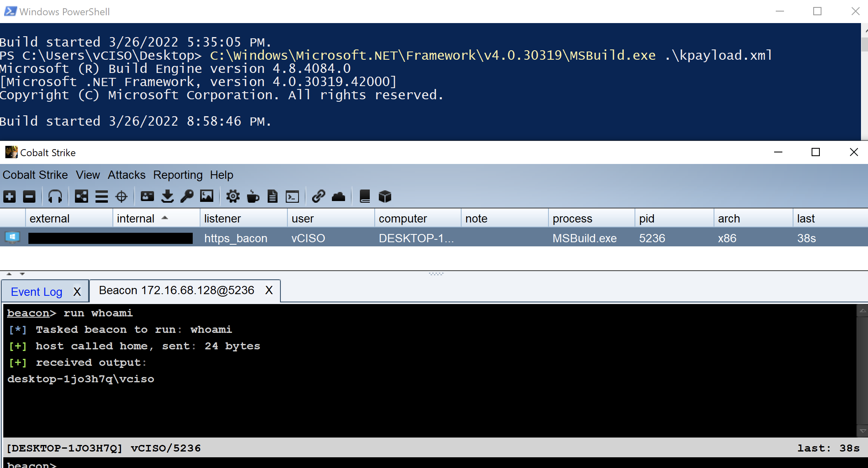Open the Attacks menu
The width and height of the screenshot is (868, 468).
tap(126, 175)
